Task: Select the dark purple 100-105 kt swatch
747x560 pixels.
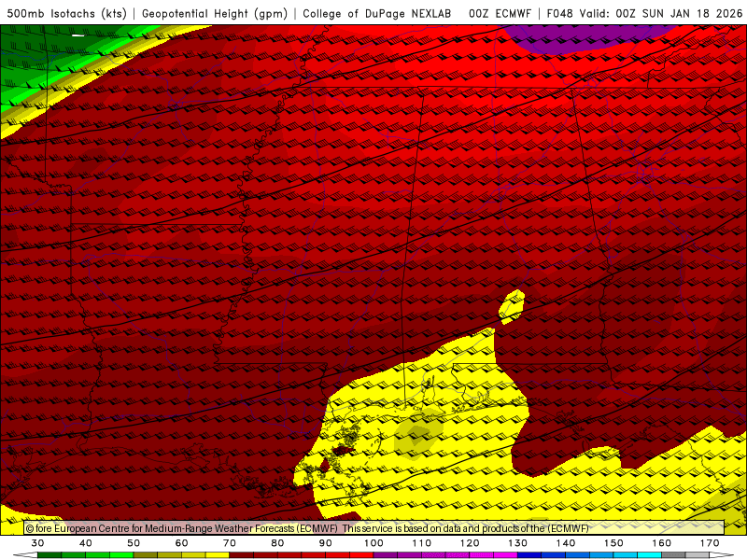Action: (x=386, y=555)
